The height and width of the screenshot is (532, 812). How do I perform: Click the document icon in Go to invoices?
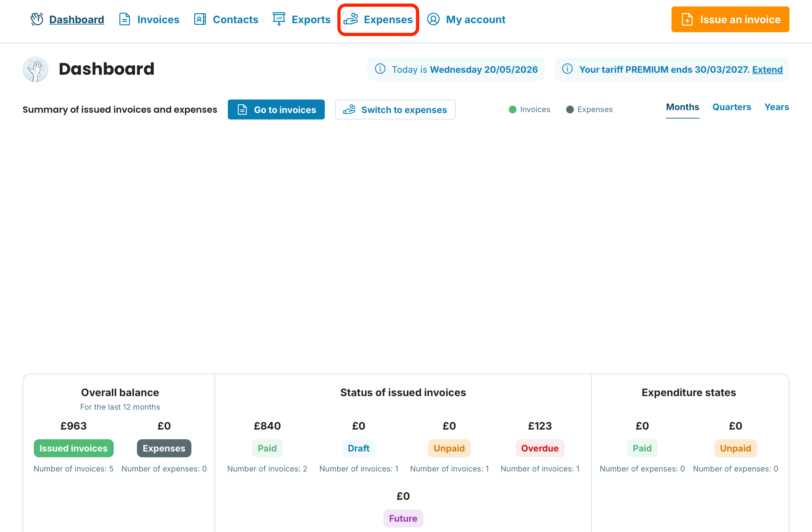(242, 110)
